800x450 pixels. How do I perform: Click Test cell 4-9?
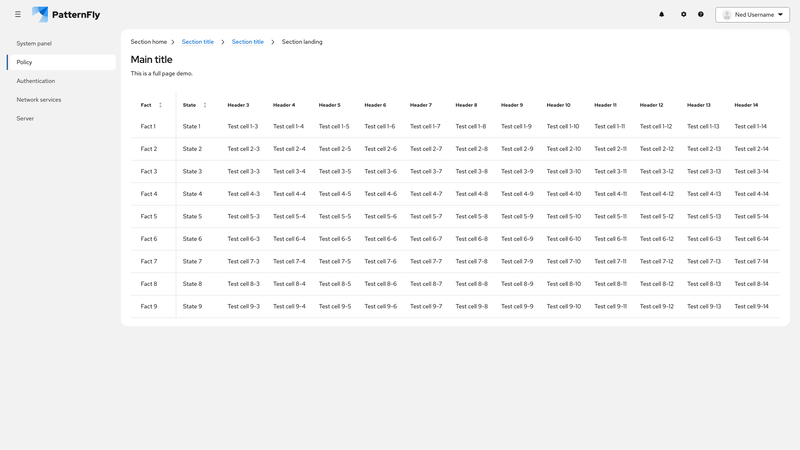pyautogui.click(x=517, y=194)
